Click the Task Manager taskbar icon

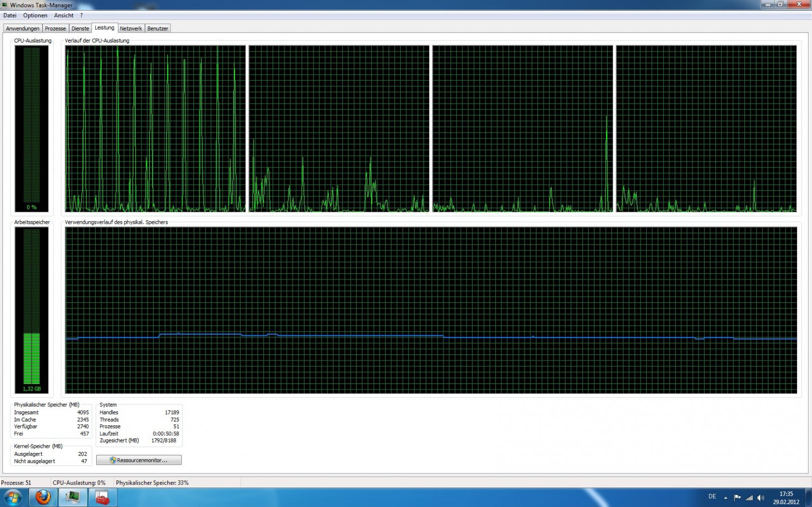point(73,497)
